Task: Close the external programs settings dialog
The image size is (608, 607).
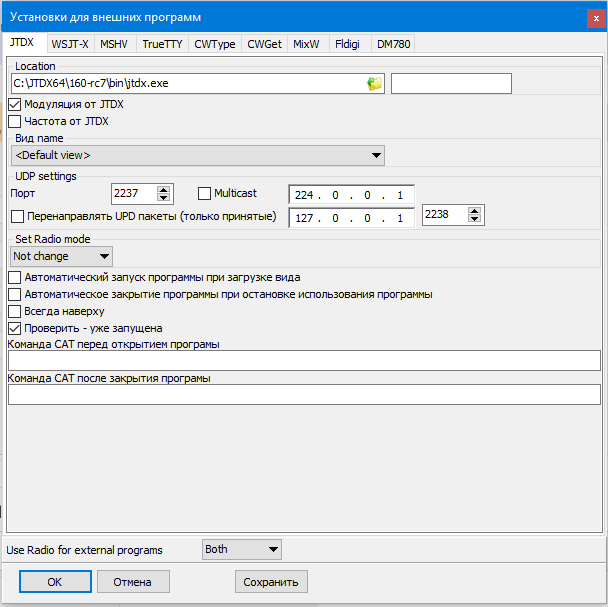Action: click(x=596, y=18)
